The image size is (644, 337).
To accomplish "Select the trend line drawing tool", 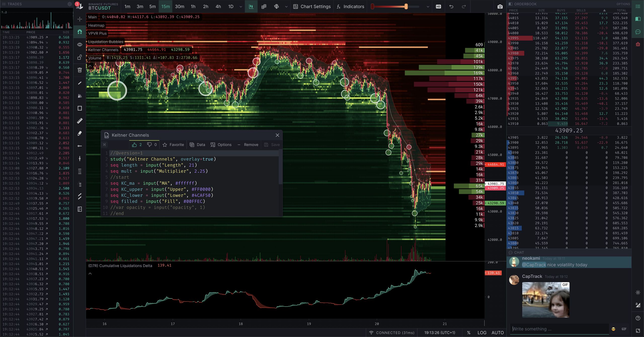I will coord(79,83).
